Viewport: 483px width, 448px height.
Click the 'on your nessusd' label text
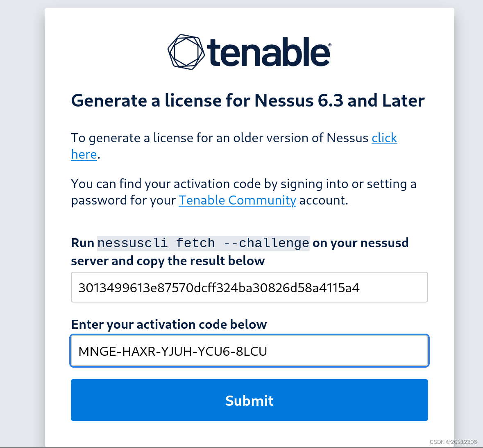click(361, 243)
